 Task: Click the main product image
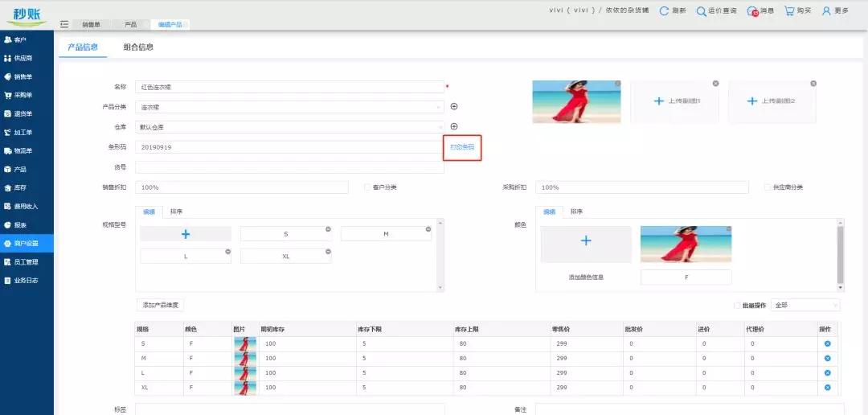tap(576, 102)
